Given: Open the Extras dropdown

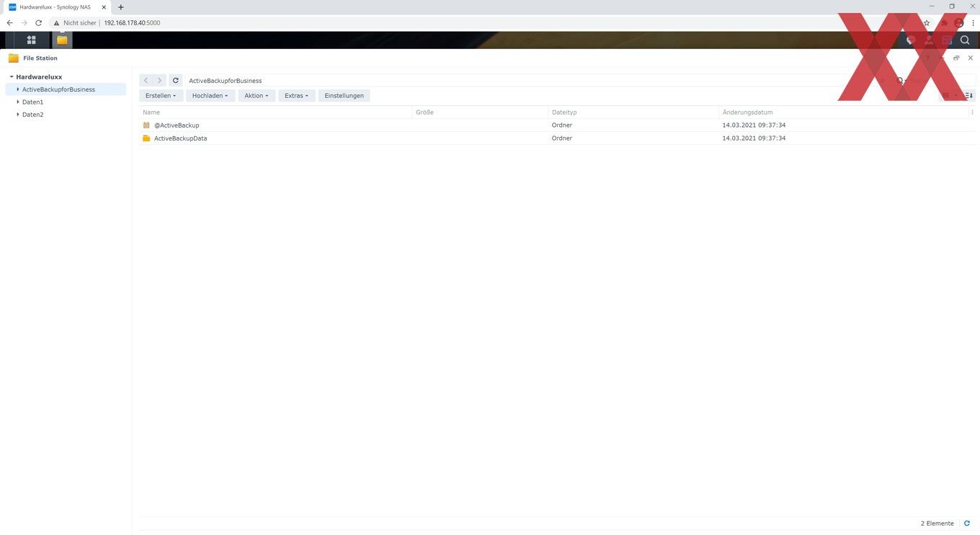Looking at the screenshot, I should (296, 95).
